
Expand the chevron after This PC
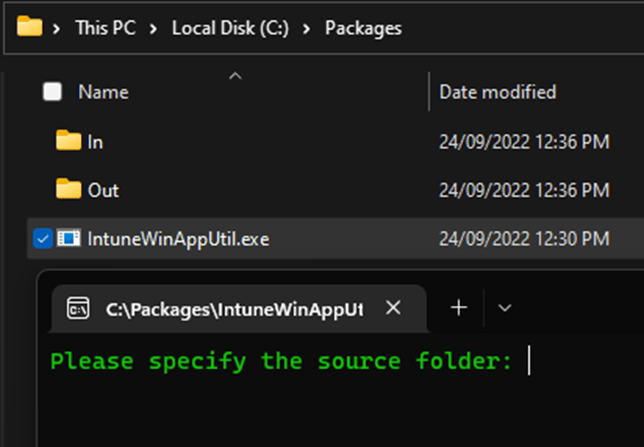pos(154,28)
